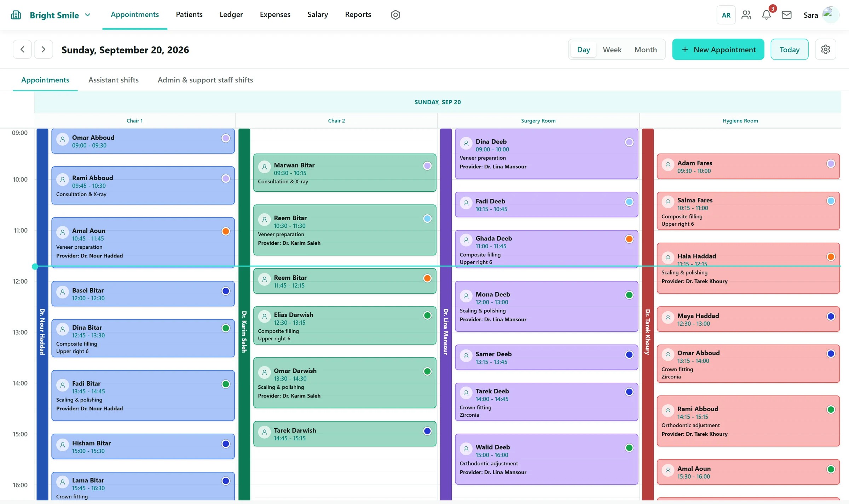This screenshot has height=504, width=849.
Task: Click Walid Deeb's patient avatar icon
Action: pyautogui.click(x=466, y=448)
